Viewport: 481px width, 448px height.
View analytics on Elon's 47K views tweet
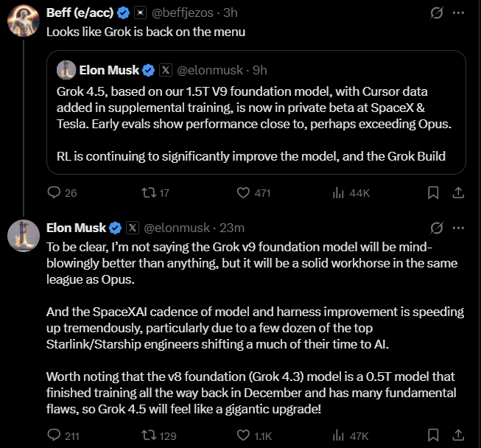pos(338,435)
